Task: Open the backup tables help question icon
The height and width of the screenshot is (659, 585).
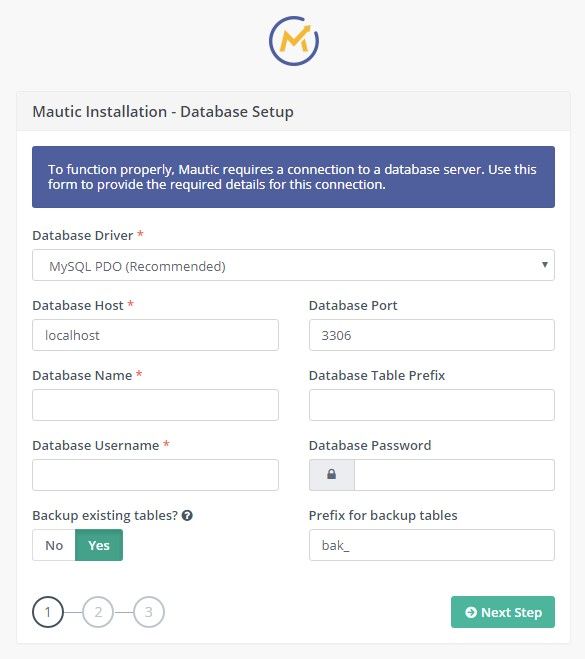Action: [x=187, y=515]
